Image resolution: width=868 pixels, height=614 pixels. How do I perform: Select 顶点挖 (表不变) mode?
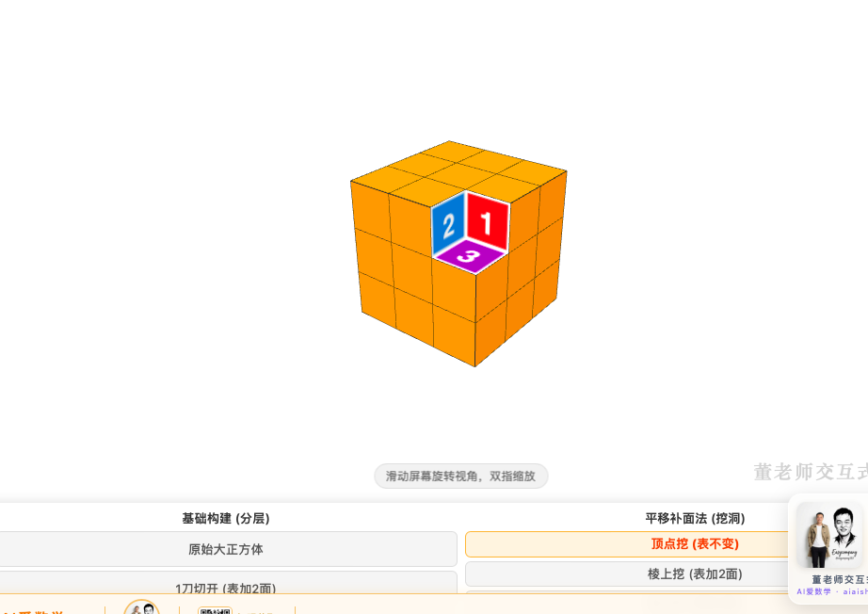694,543
